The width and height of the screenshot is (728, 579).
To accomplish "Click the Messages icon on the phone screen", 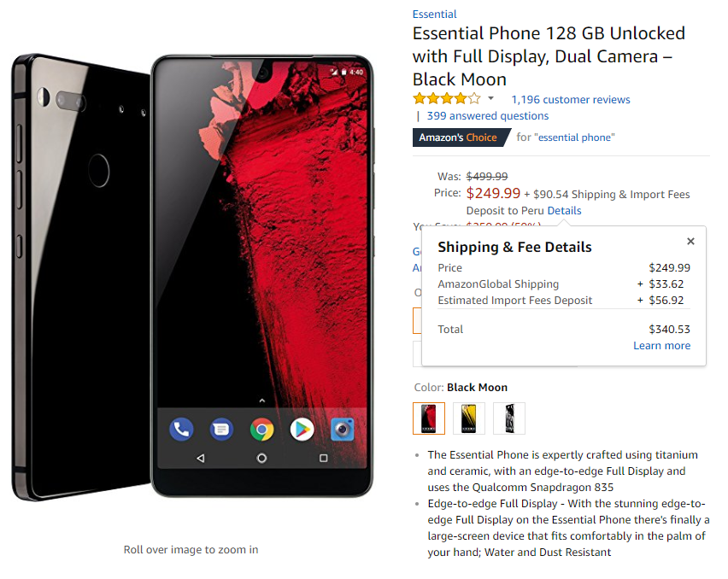I will pos(221,430).
